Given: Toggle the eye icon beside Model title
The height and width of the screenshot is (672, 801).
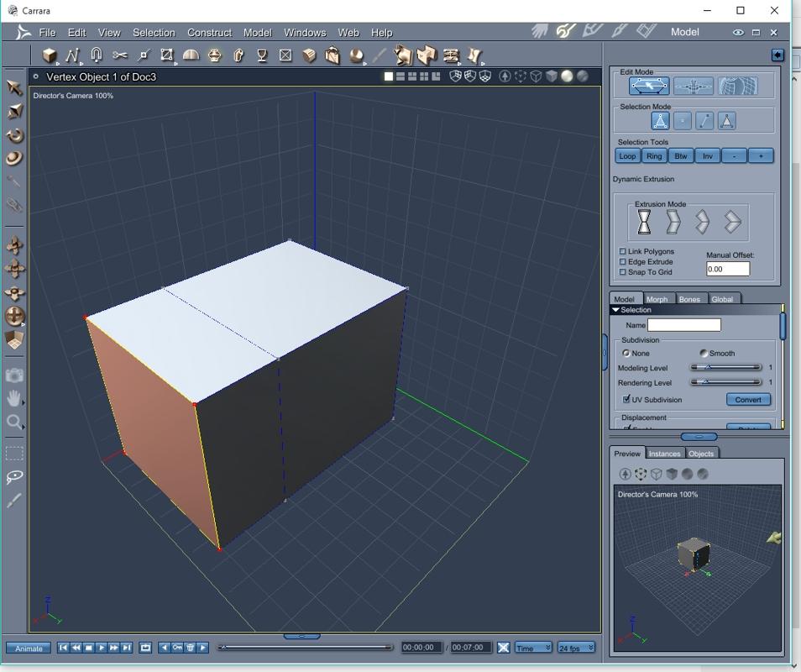Looking at the screenshot, I should pos(738,32).
